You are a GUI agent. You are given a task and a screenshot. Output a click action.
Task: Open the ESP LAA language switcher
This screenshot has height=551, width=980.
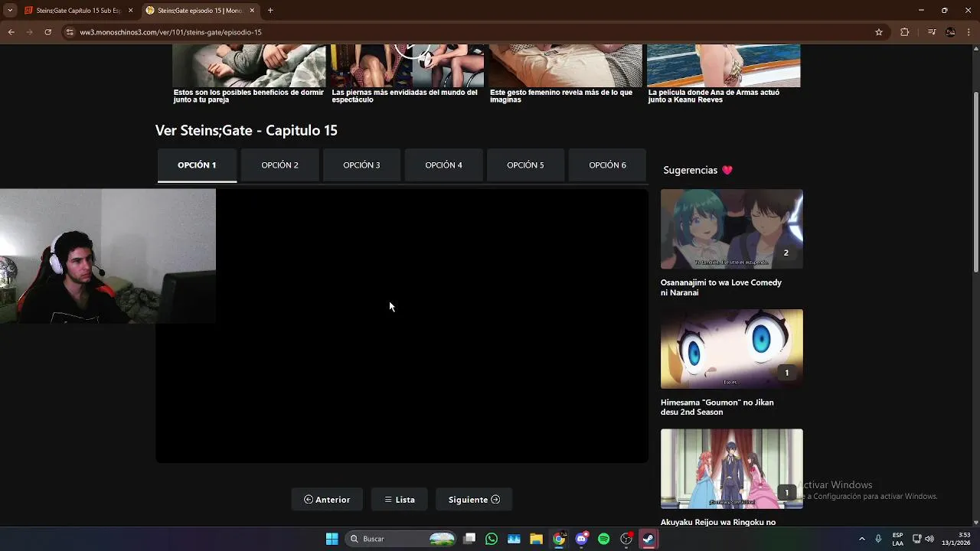pos(897,539)
